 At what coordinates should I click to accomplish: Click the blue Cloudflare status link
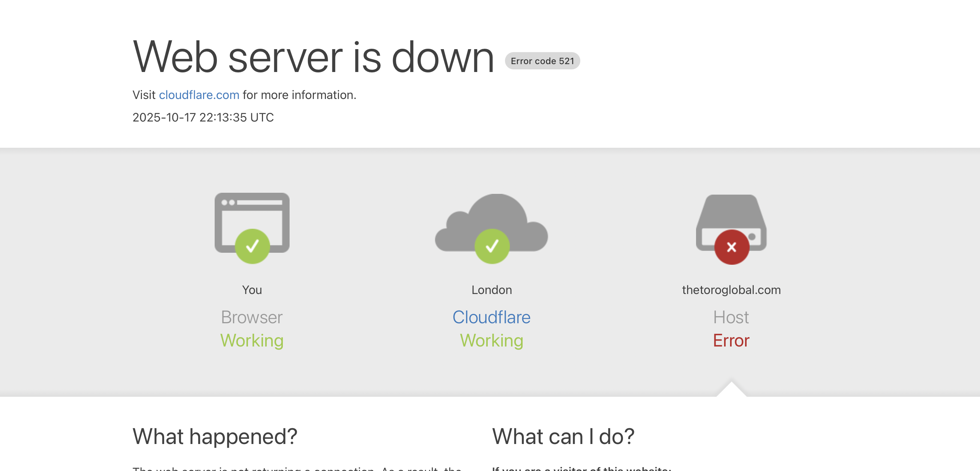tap(491, 317)
